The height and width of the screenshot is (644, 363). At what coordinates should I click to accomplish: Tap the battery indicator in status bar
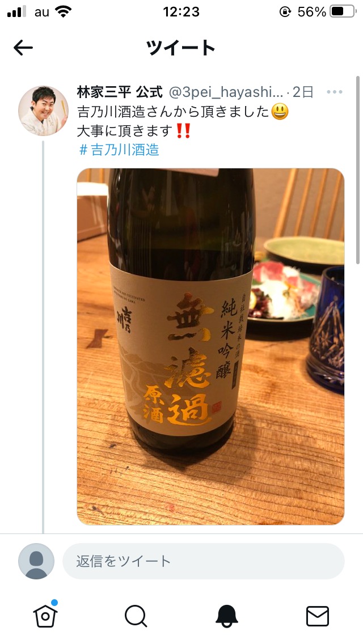[x=343, y=11]
